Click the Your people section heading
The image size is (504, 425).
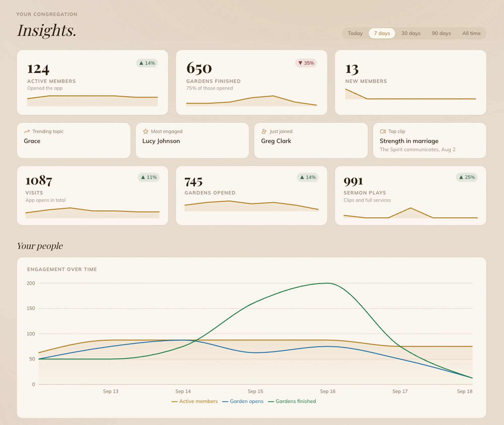pyautogui.click(x=40, y=246)
